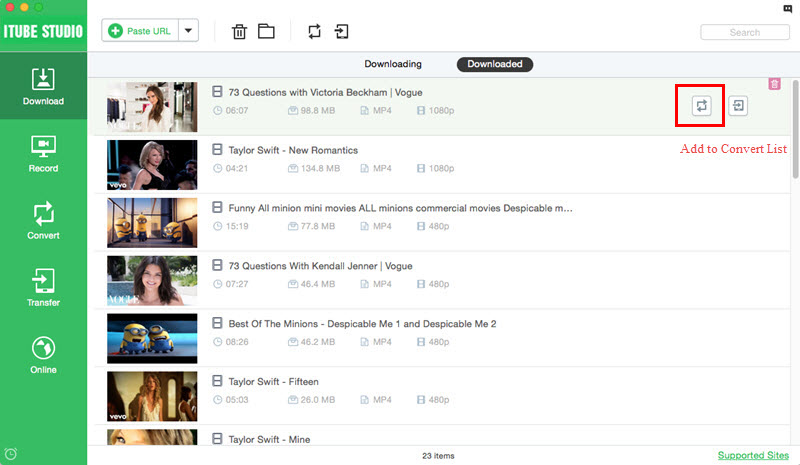This screenshot has width=800, height=465.
Task: Open the Supported Sites link
Action: [753, 455]
